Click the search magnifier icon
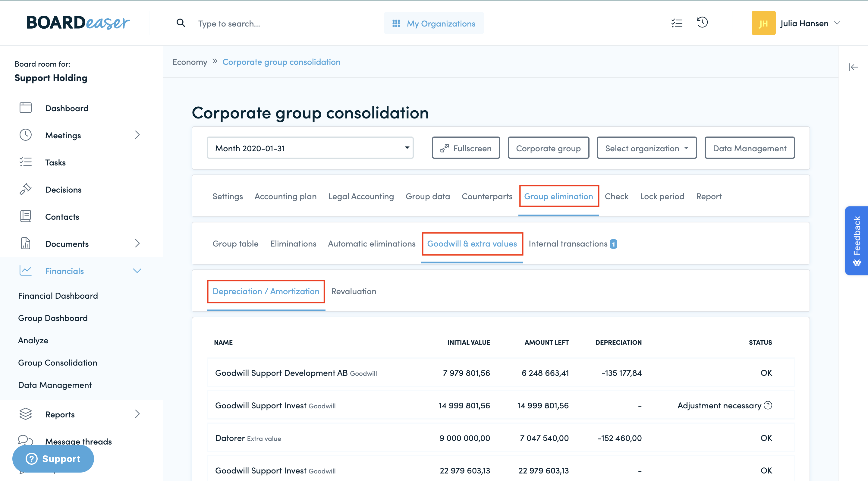This screenshot has width=868, height=481. point(181,23)
